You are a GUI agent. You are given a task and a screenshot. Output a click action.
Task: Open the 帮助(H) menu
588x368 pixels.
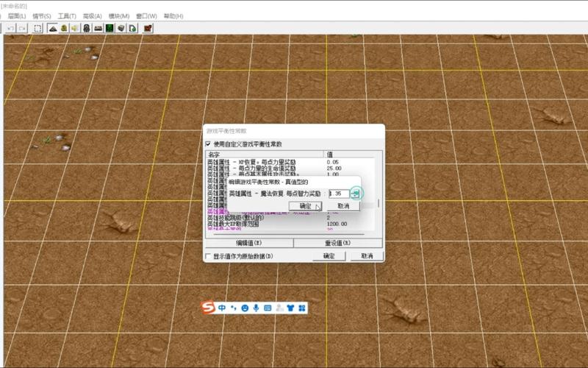(x=173, y=16)
